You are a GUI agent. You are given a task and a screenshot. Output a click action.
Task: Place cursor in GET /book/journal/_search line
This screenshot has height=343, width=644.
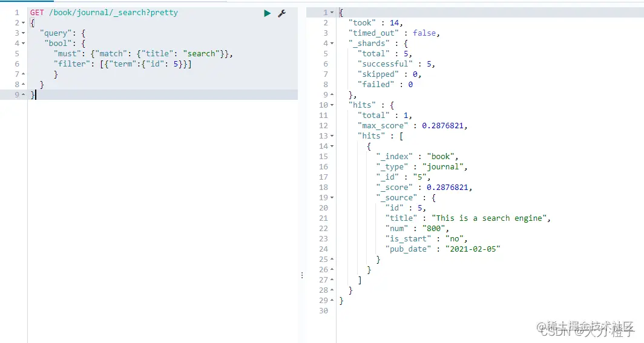[x=104, y=13]
